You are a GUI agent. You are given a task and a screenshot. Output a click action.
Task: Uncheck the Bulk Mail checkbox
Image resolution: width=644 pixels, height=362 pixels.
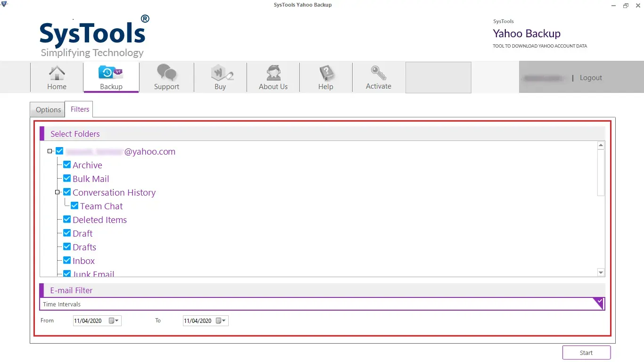tap(67, 179)
